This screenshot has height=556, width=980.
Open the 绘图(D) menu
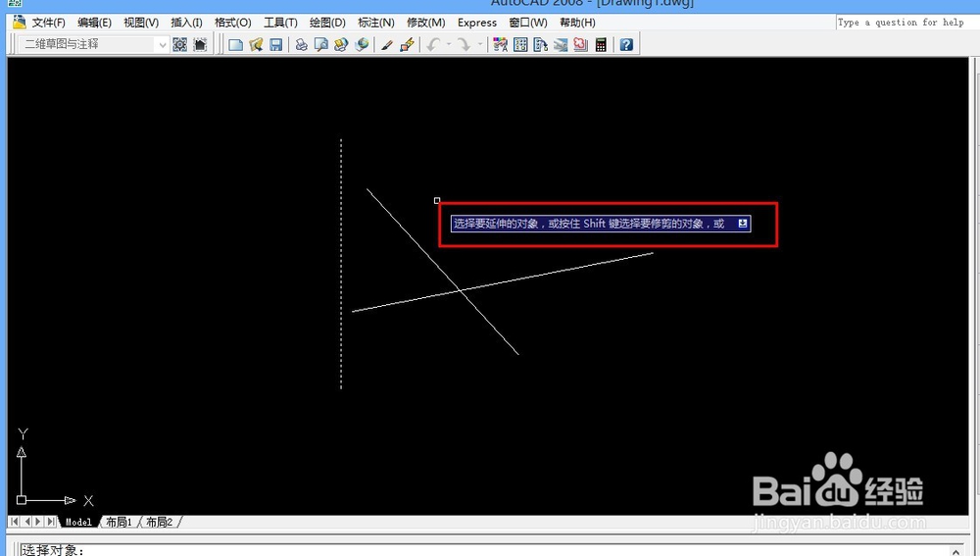point(327,23)
